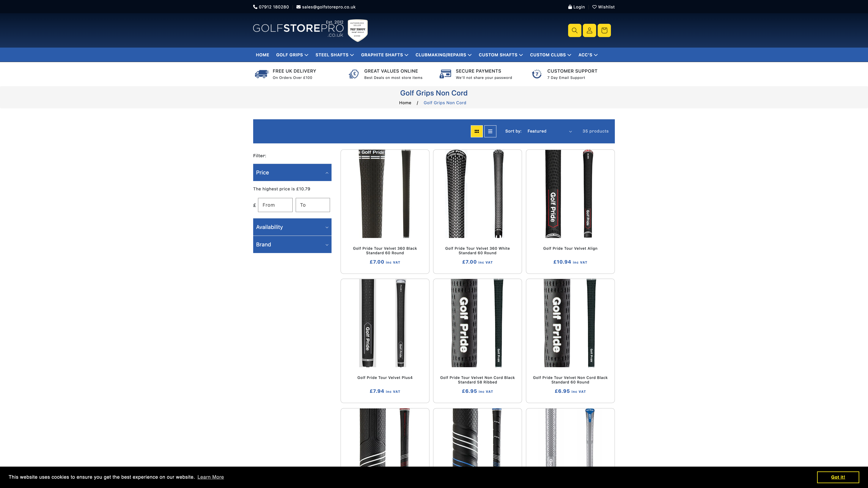Open the Custom Shafts dropdown menu
Image resolution: width=868 pixels, height=488 pixels.
[x=501, y=55]
